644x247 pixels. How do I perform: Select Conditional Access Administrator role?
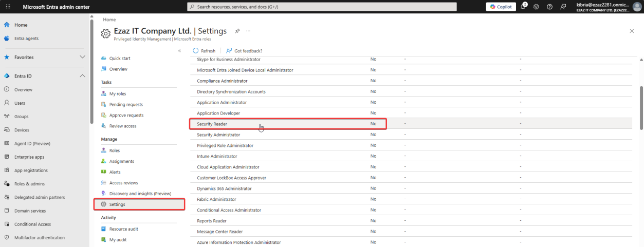[411, 210]
